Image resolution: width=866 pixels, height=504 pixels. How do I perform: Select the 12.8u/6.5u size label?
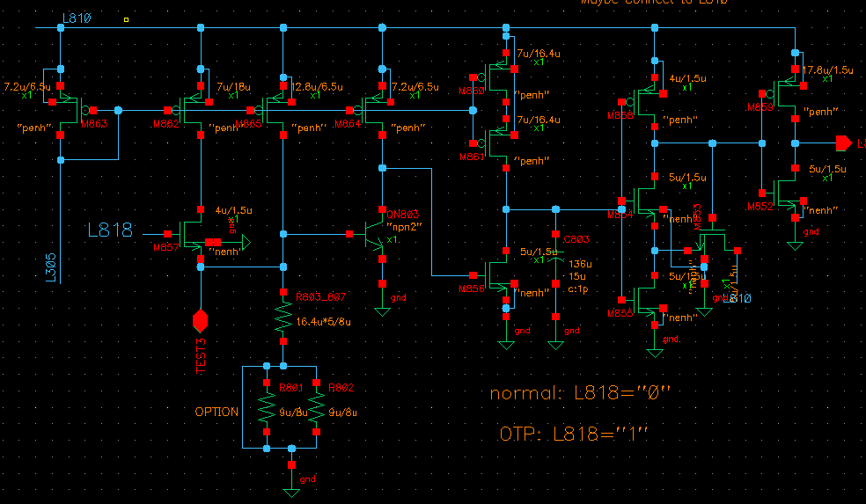click(x=317, y=87)
